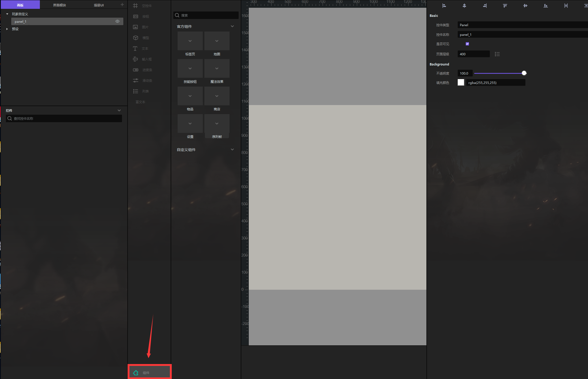Click the Background section heading
Image resolution: width=588 pixels, height=379 pixels.
coord(439,64)
